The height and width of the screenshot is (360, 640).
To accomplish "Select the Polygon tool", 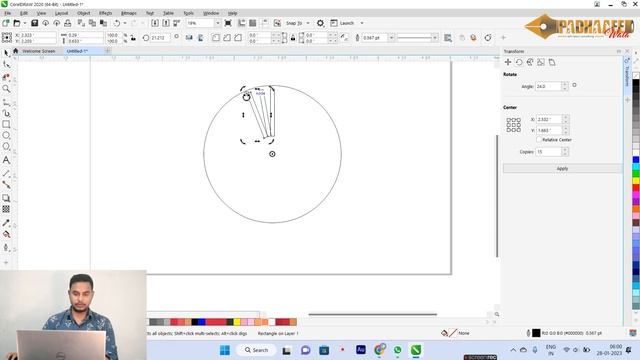I will [x=6, y=146].
